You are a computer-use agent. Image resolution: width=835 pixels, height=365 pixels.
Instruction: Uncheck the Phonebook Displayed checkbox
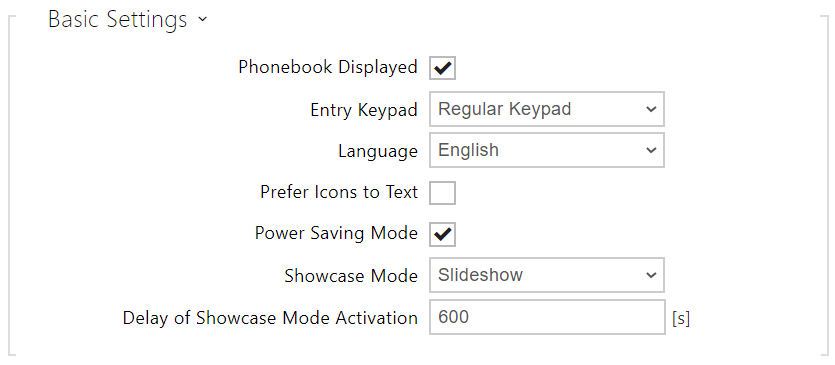point(443,68)
